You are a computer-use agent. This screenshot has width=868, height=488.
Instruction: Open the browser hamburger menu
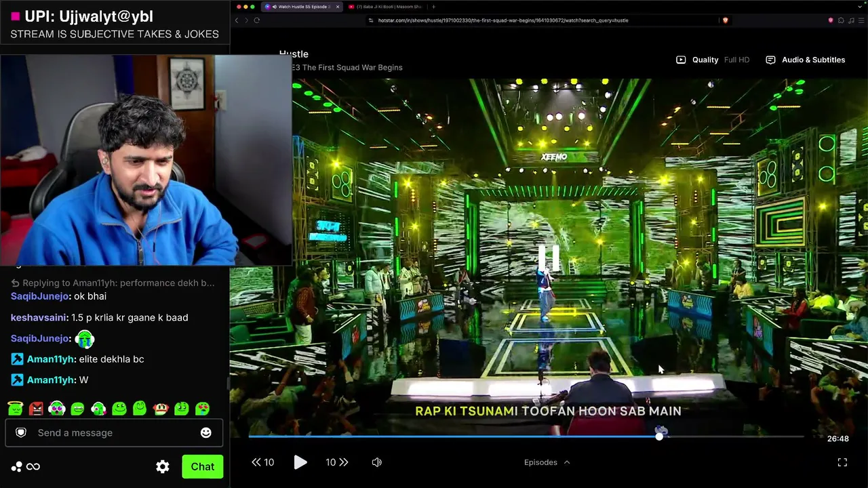pyautogui.click(x=860, y=20)
